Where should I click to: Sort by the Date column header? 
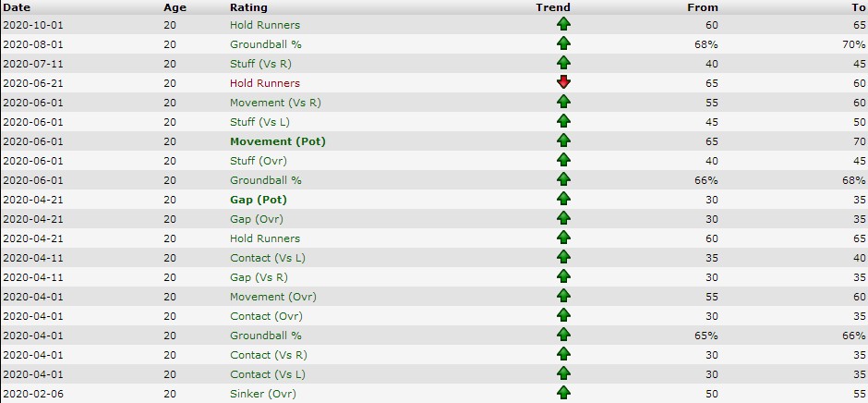[17, 7]
